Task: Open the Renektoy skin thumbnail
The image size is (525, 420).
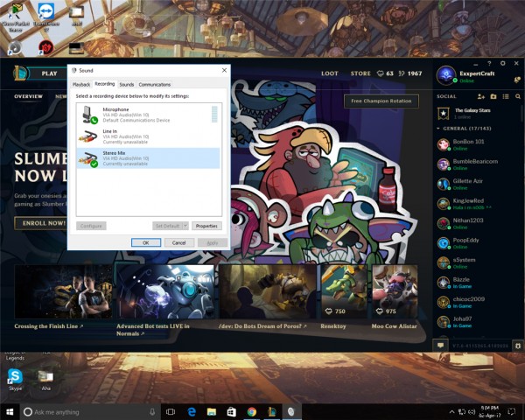Action: pyautogui.click(x=344, y=291)
